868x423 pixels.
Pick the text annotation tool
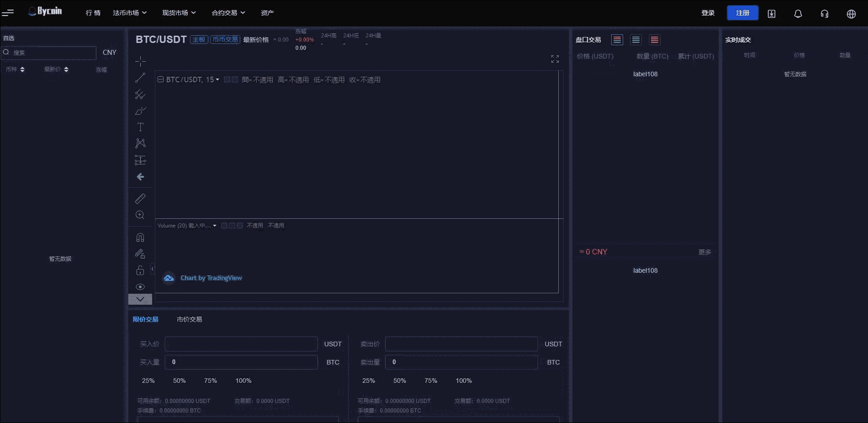140,127
